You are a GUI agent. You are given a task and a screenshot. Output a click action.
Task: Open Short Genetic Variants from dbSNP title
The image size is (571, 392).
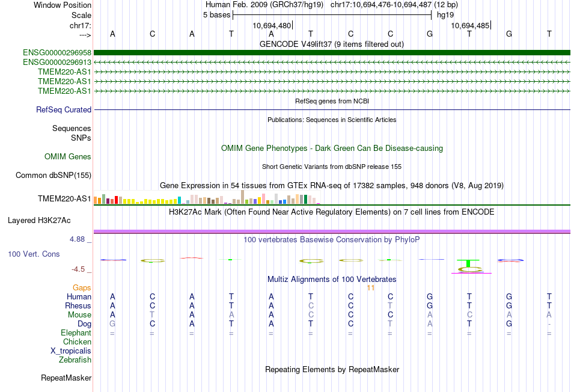[x=332, y=167]
